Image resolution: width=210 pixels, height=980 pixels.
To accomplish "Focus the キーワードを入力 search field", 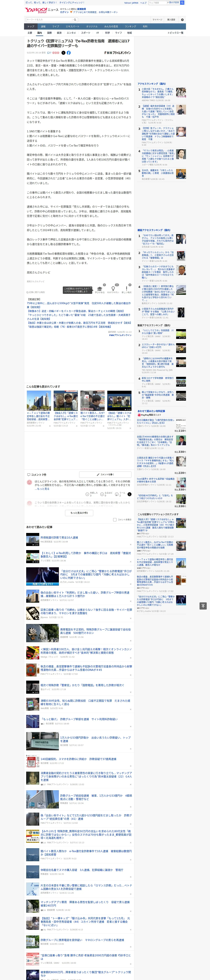I will pyautogui.click(x=49, y=19).
